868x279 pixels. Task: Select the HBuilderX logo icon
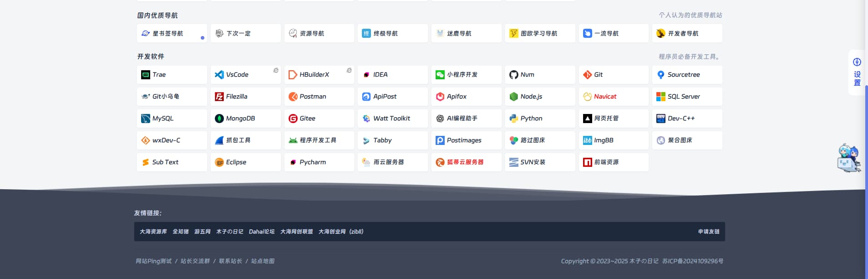(293, 75)
